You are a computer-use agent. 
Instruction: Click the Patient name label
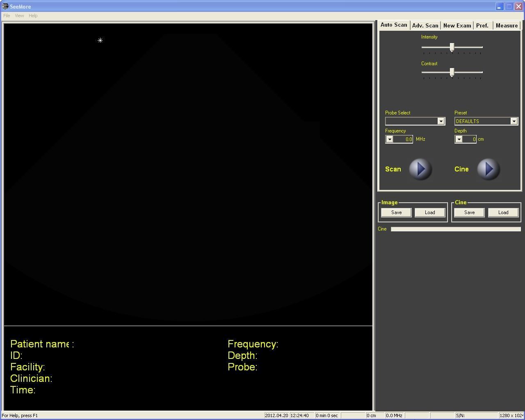tap(42, 344)
